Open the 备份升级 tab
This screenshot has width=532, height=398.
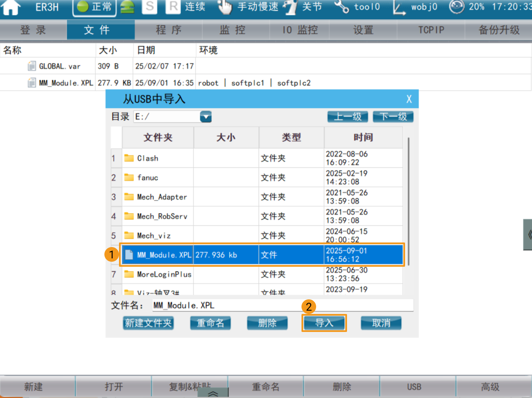point(499,30)
